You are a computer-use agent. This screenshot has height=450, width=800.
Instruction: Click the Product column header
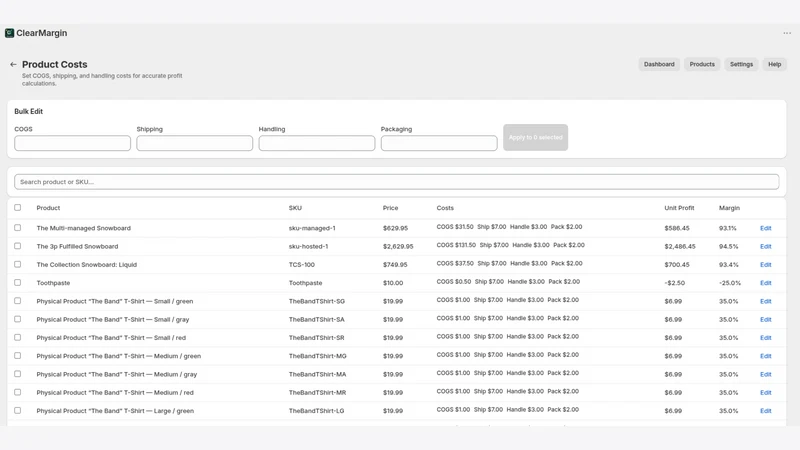click(48, 208)
